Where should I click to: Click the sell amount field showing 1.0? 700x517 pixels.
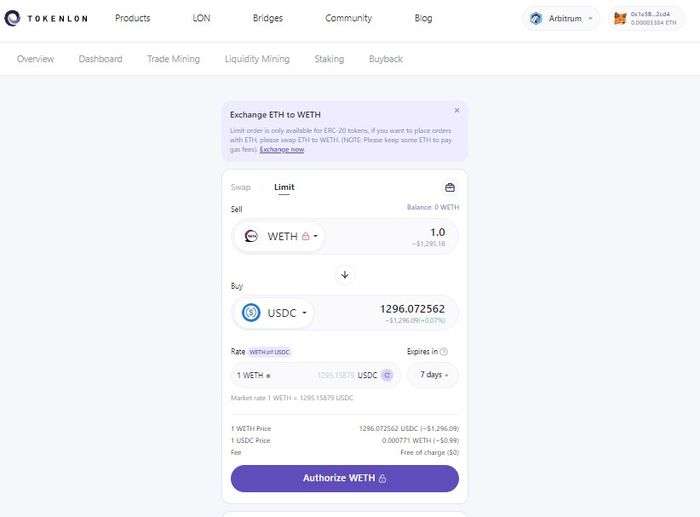391,236
